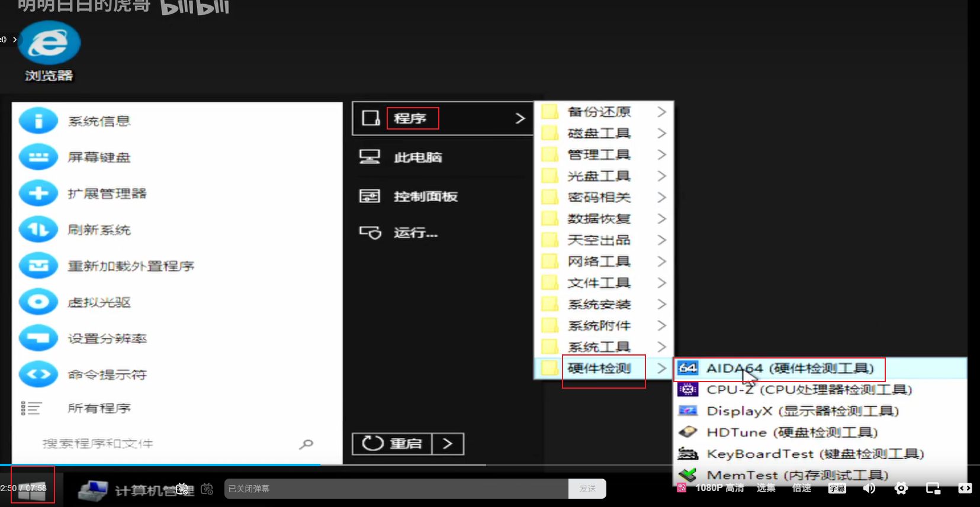The width and height of the screenshot is (980, 507).
Task: Click the 运行 run icon
Action: 370,232
